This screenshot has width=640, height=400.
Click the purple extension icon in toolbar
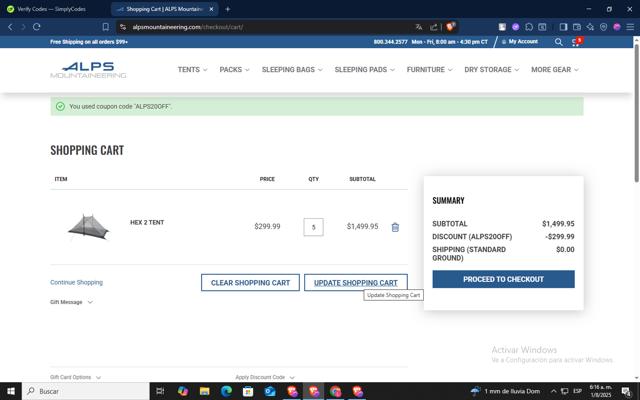[516, 27]
